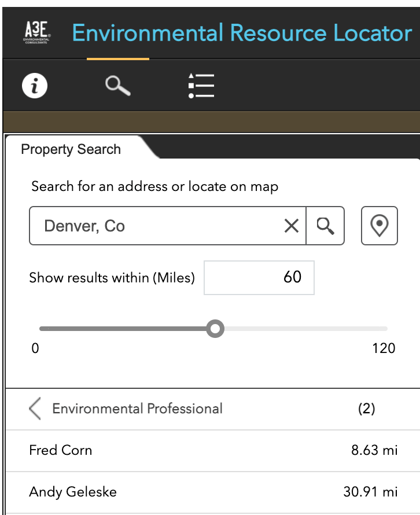
Task: Click the miles value box showing 60
Action: (259, 278)
